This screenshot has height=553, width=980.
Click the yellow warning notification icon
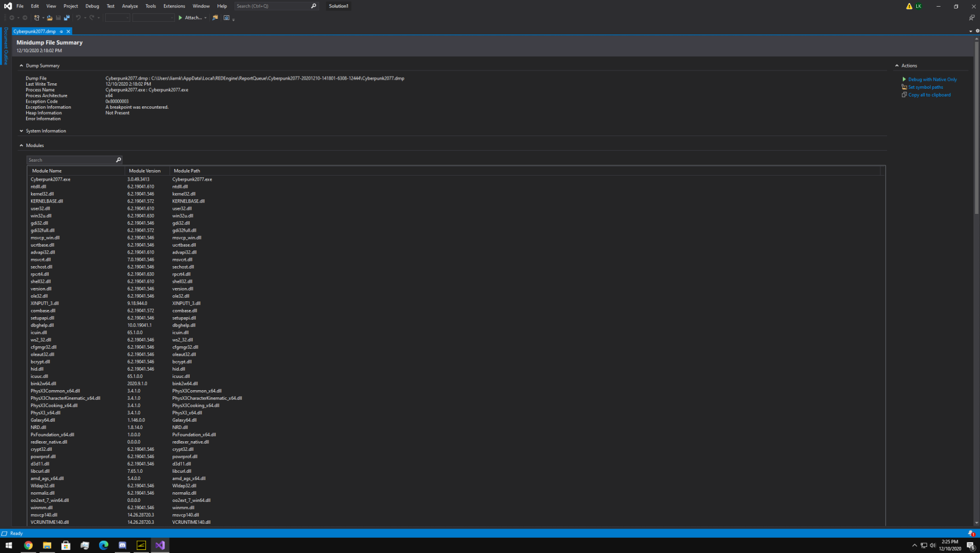tap(909, 6)
